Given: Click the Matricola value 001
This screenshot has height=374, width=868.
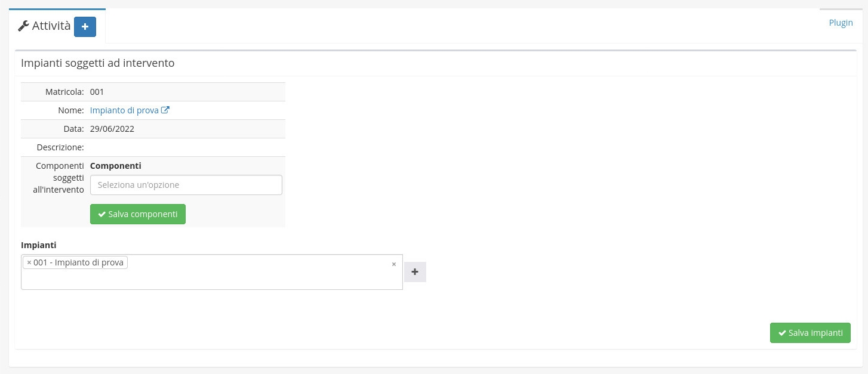Looking at the screenshot, I should click(x=97, y=92).
